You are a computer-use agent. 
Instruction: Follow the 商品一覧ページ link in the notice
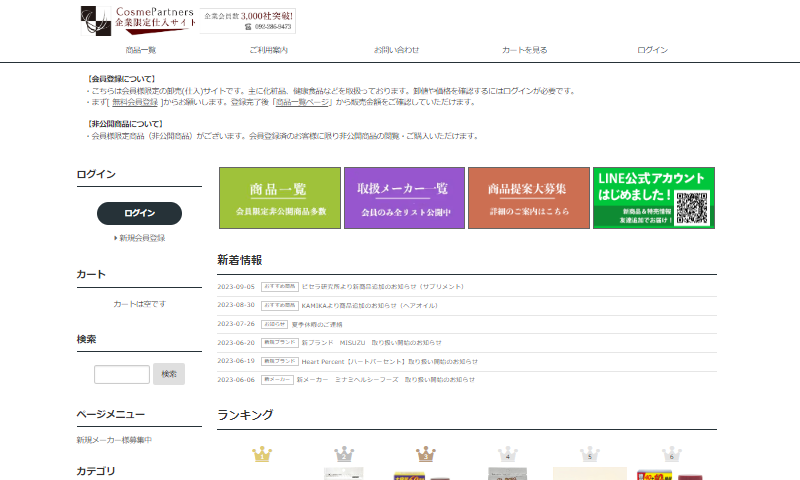click(303, 102)
